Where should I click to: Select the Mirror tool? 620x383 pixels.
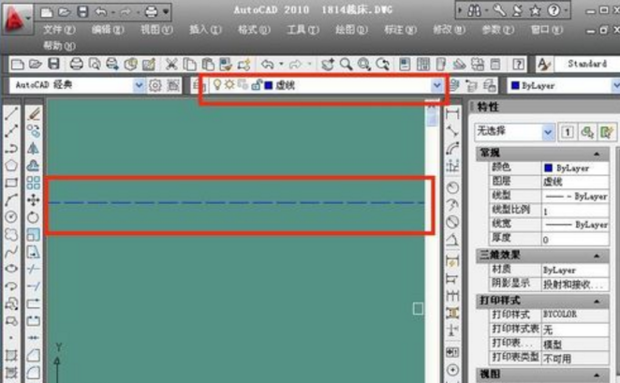pyautogui.click(x=34, y=149)
